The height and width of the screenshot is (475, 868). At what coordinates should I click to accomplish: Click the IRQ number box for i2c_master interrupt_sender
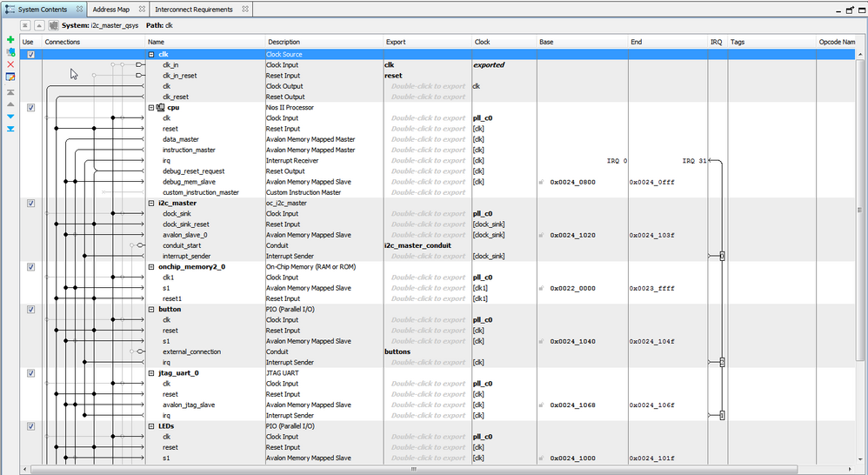tap(722, 257)
